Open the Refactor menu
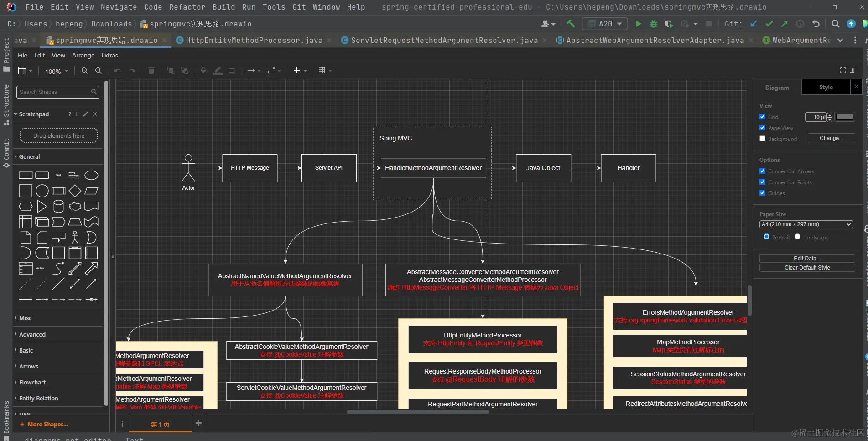The height and width of the screenshot is (441, 868). [187, 7]
